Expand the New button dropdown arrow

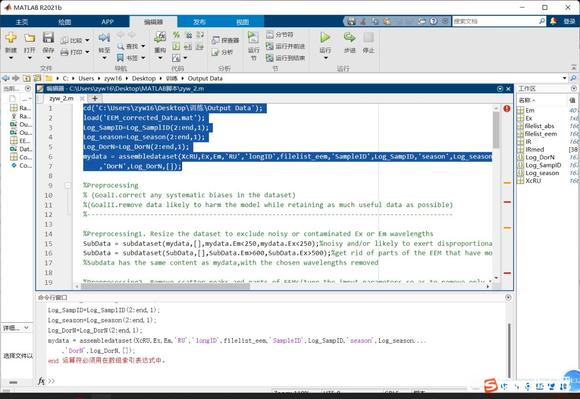pos(11,58)
